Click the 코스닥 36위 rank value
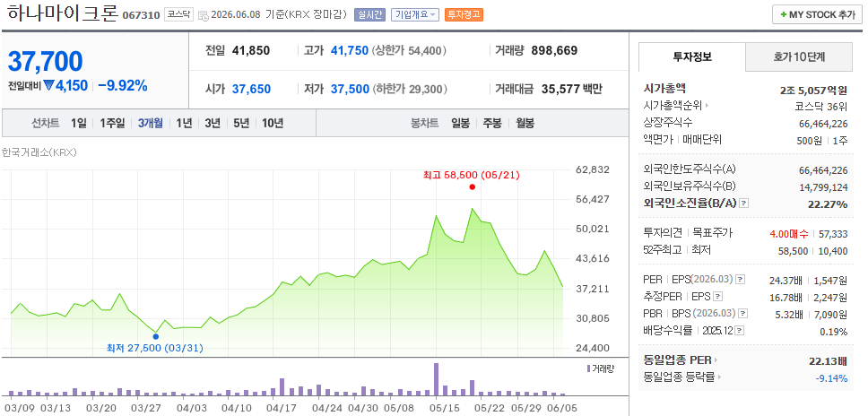The height and width of the screenshot is (416, 868). (821, 106)
